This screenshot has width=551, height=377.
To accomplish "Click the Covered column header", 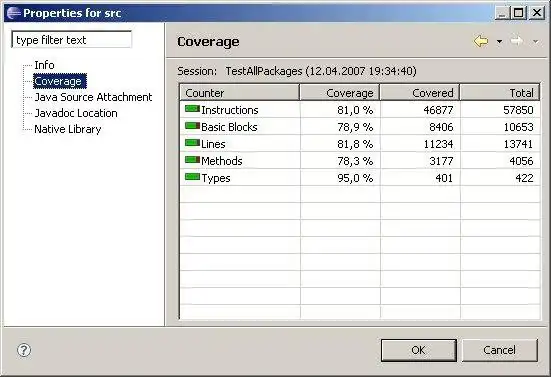I will 420,93.
